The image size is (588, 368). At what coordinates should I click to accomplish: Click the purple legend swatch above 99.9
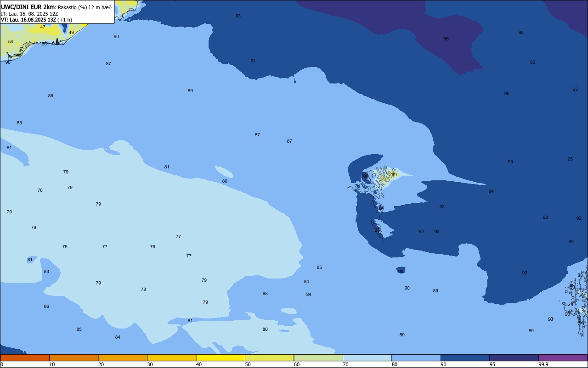[x=563, y=357]
